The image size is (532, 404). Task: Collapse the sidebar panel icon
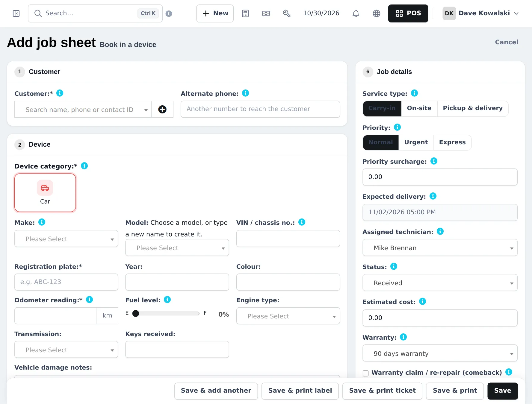point(16,13)
